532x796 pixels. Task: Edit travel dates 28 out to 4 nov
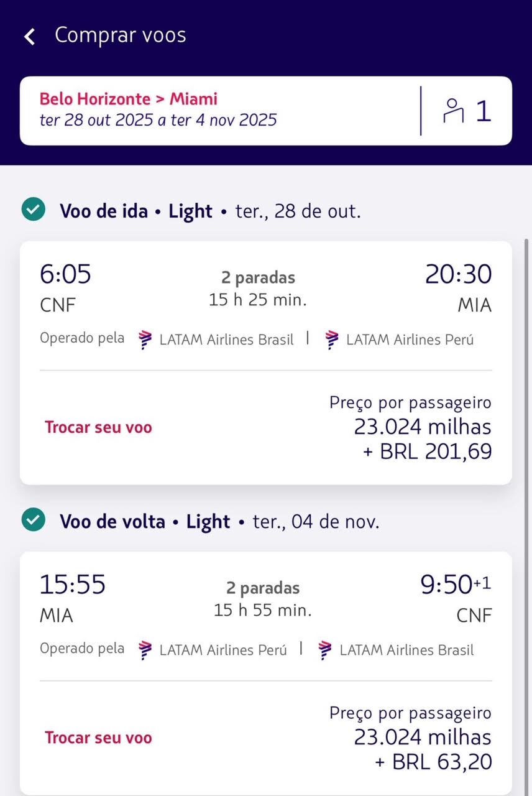(158, 120)
